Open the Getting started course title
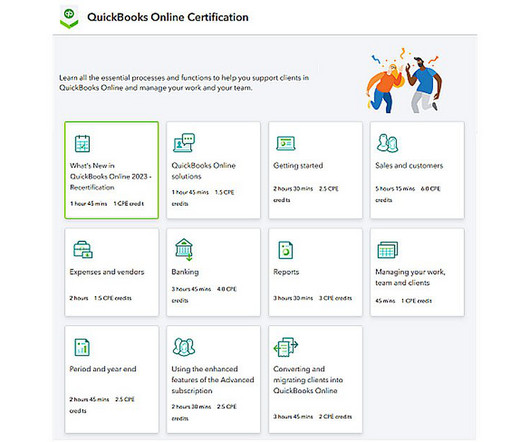Viewport: 530px width, 442px height. click(298, 166)
